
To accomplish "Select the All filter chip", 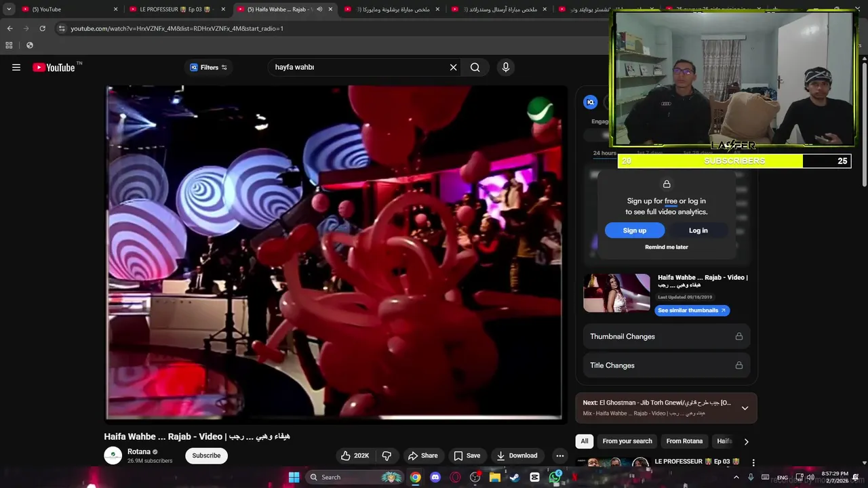I will [x=585, y=441].
